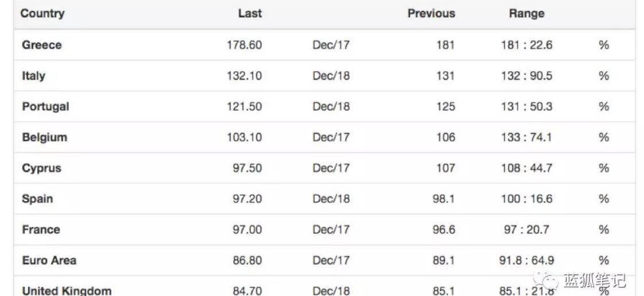Sort table by Country column header
Screen dimensions: 644x296
point(42,13)
